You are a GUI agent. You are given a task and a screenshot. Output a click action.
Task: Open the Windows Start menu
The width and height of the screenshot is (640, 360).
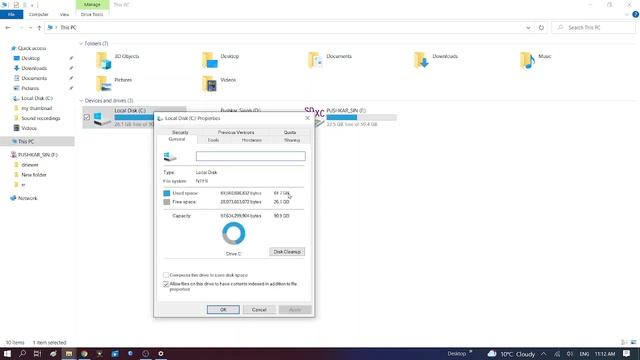point(7,354)
